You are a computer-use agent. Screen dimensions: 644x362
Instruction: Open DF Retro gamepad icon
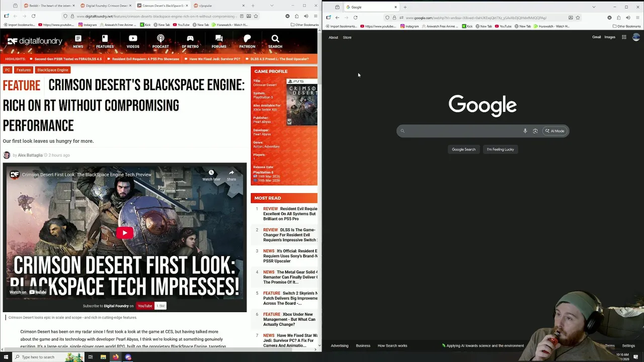(190, 39)
